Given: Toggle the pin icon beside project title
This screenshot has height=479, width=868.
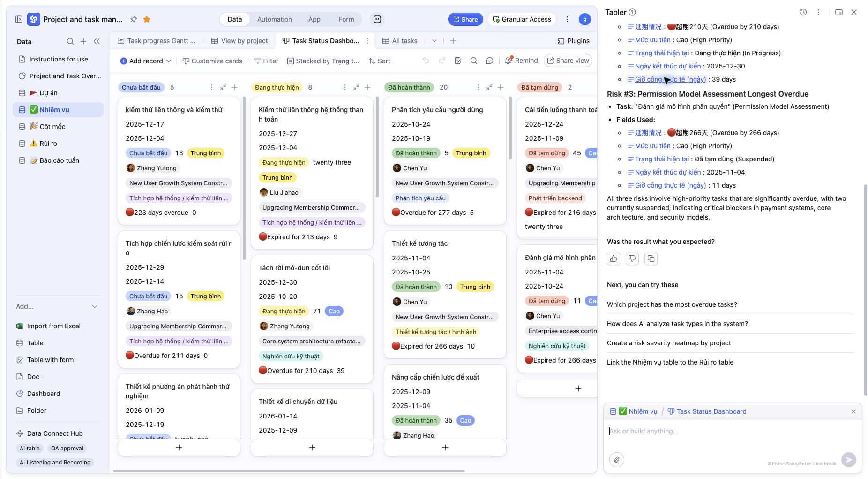Looking at the screenshot, I should [x=134, y=19].
